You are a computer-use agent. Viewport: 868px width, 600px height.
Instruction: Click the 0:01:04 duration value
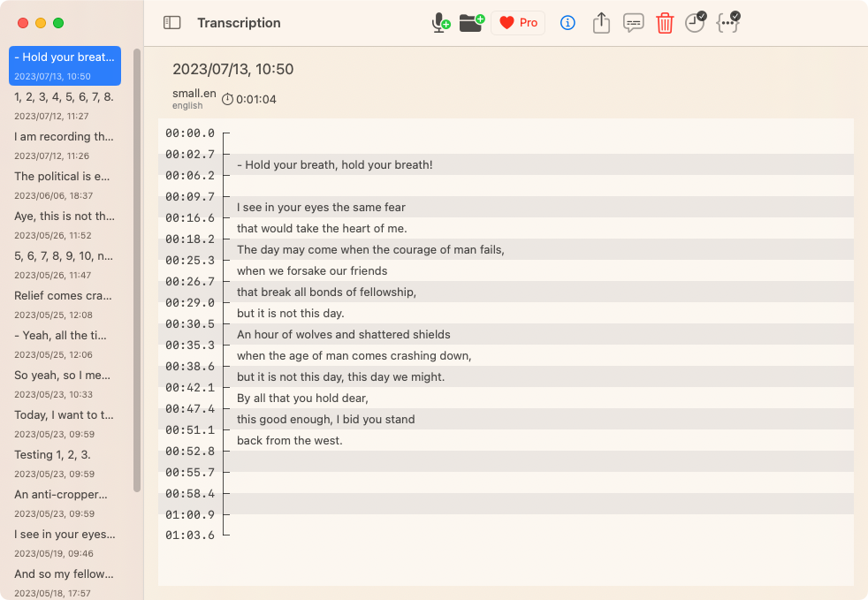click(x=256, y=100)
